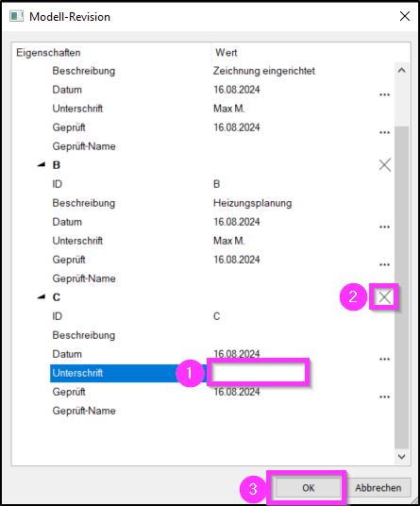Open date picker for revision C Geprüft
This screenshot has width=420, height=506.
[384, 396]
